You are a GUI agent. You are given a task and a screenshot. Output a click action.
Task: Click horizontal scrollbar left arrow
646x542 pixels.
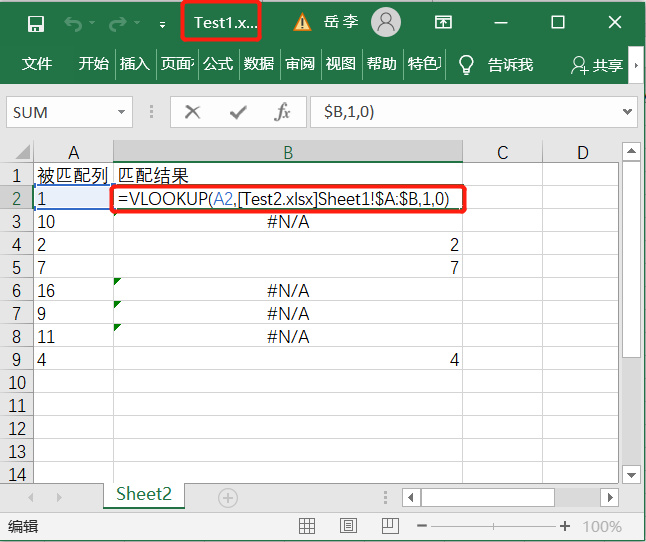(x=411, y=498)
